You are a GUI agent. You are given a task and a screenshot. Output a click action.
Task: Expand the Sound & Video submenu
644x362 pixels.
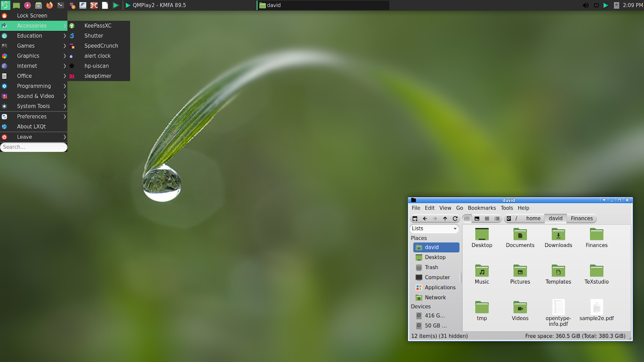click(x=34, y=96)
